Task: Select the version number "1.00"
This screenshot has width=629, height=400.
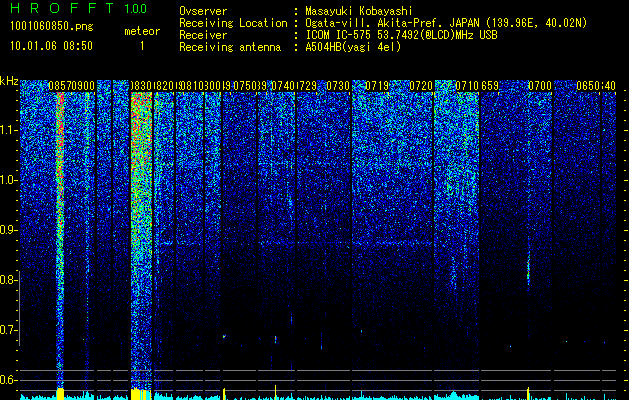Action: (x=135, y=8)
